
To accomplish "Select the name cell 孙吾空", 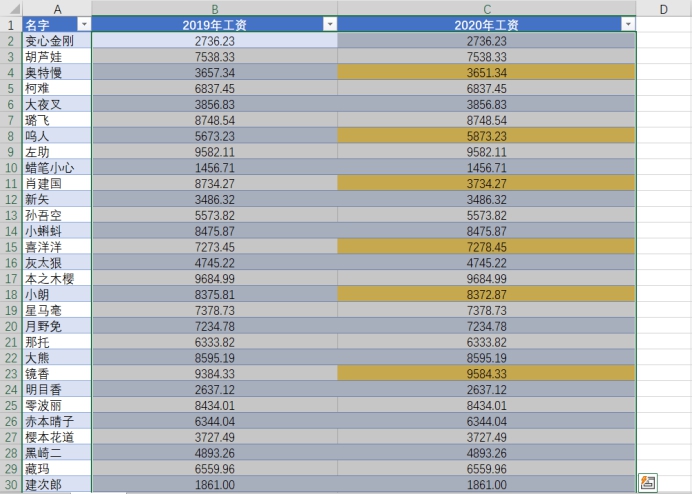I will click(57, 215).
